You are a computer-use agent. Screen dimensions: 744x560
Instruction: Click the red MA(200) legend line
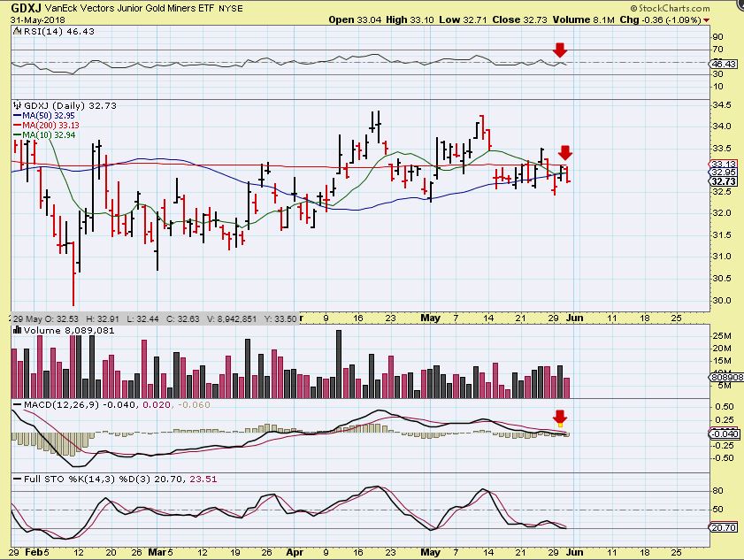point(18,126)
